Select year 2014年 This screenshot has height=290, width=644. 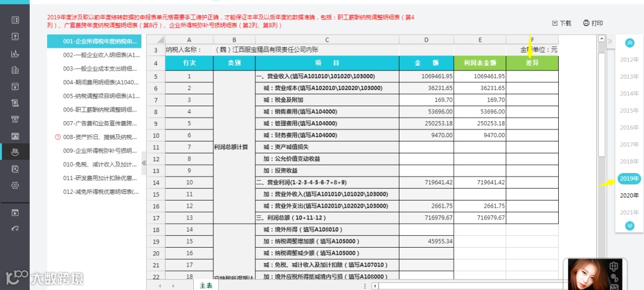tap(630, 93)
